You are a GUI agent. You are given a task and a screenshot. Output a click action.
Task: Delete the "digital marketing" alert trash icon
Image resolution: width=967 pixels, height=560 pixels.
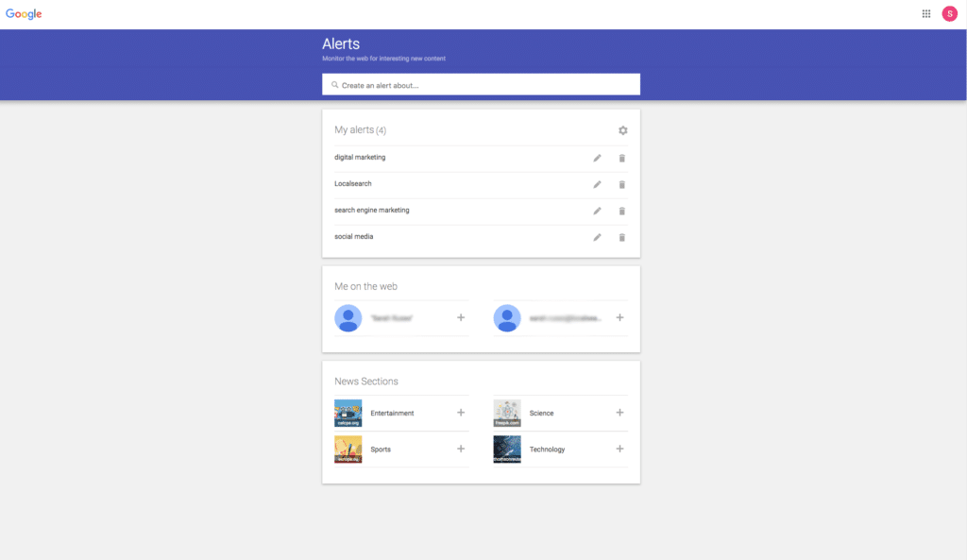621,158
